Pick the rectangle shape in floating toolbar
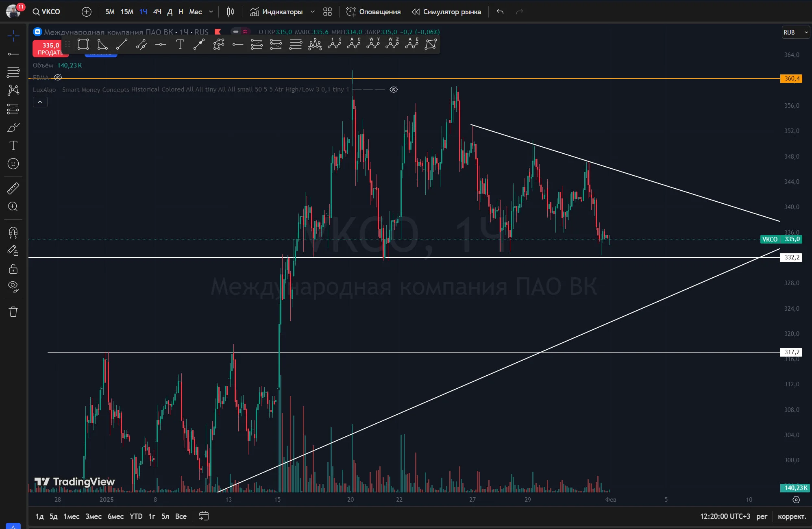 click(83, 44)
